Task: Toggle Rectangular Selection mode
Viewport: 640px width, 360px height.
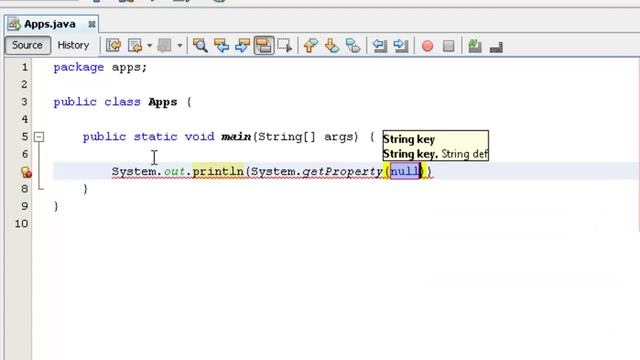Action: coord(285,45)
